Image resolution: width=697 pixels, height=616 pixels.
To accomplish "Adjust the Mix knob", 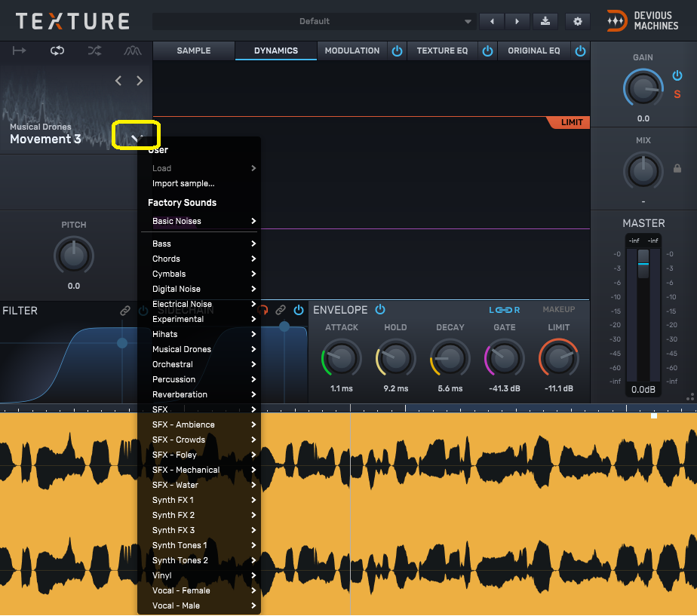I will pos(643,171).
